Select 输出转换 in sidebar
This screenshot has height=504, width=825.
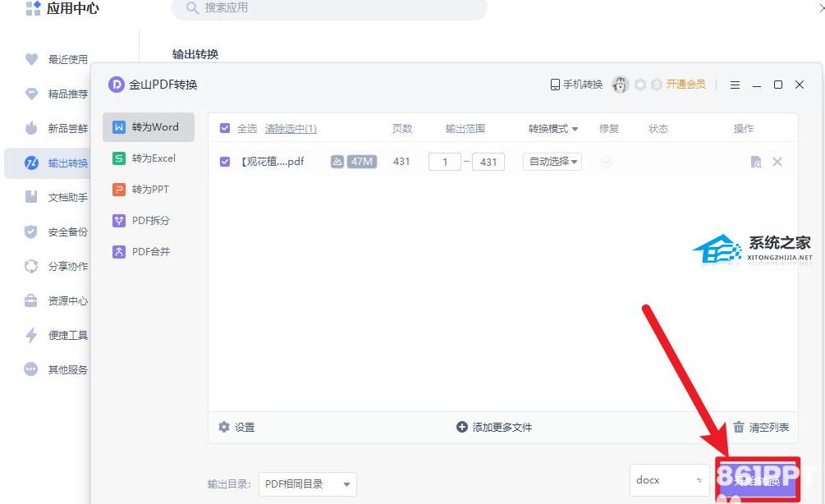tap(48, 163)
